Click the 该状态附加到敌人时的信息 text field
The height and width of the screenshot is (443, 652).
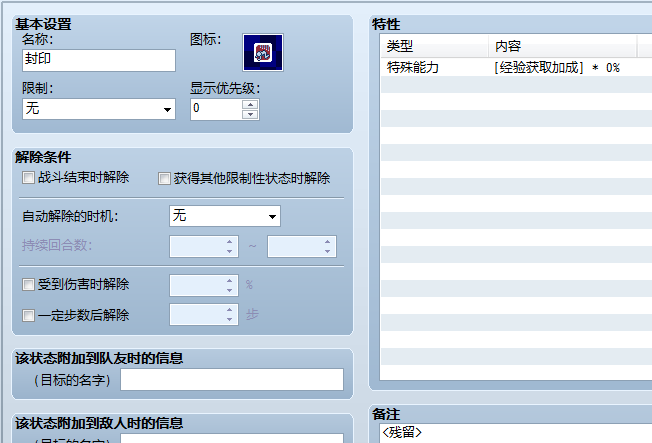pos(232,438)
